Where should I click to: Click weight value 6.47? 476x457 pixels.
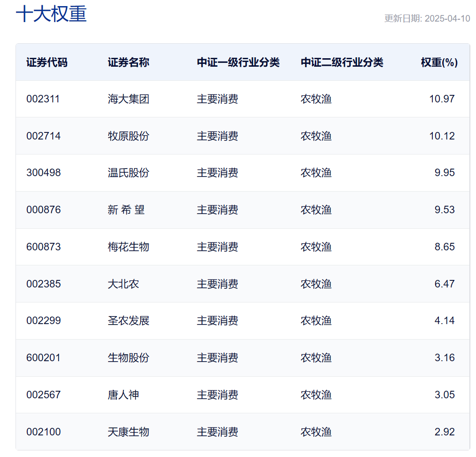point(445,284)
